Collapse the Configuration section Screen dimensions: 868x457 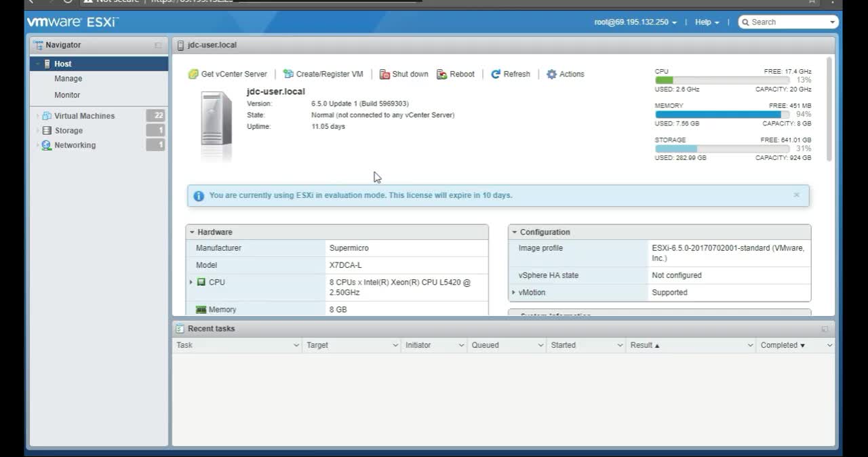(514, 232)
